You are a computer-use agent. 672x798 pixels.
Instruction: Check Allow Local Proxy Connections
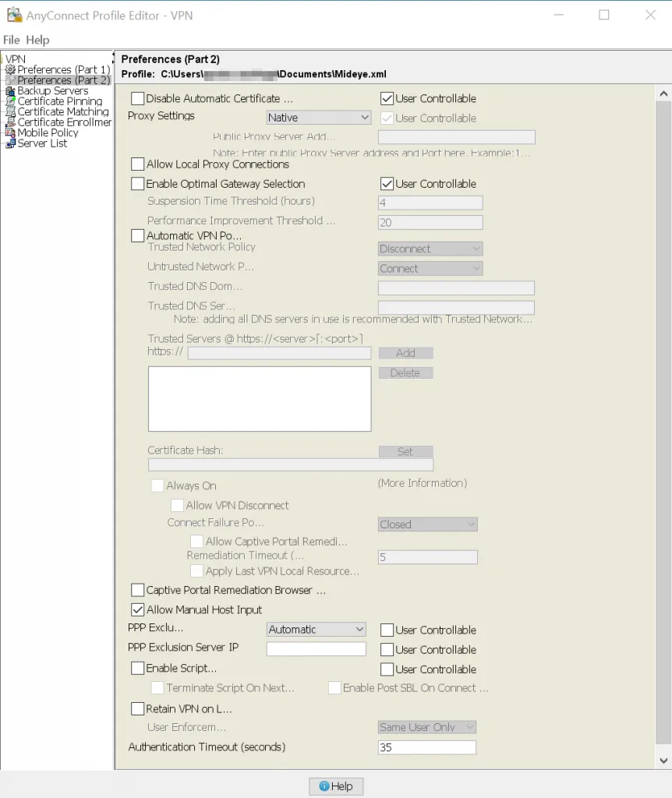click(138, 164)
